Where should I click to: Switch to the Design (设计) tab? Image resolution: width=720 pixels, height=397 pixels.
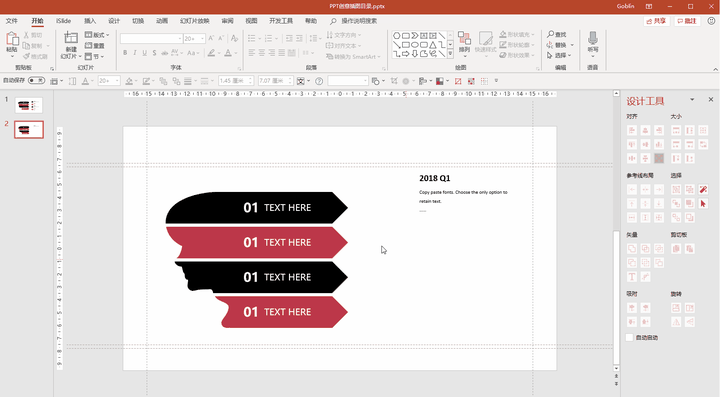(114, 21)
